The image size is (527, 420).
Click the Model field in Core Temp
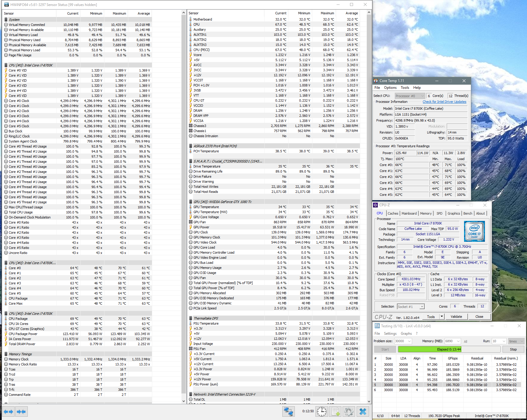(431, 109)
